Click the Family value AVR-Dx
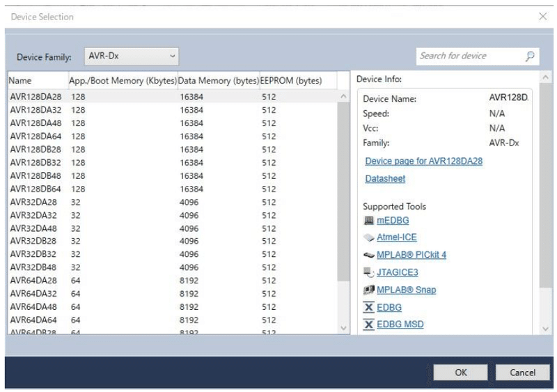 click(x=504, y=143)
